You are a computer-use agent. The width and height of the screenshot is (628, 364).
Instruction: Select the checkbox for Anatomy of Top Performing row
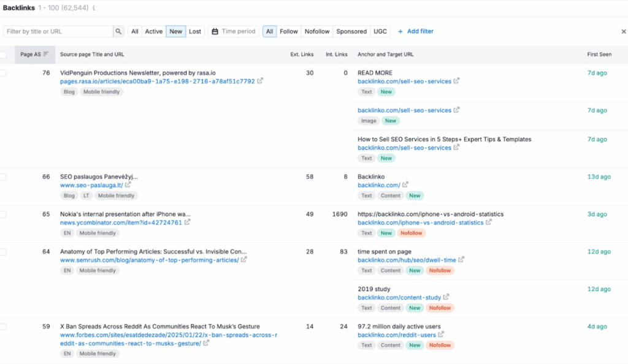click(x=3, y=252)
